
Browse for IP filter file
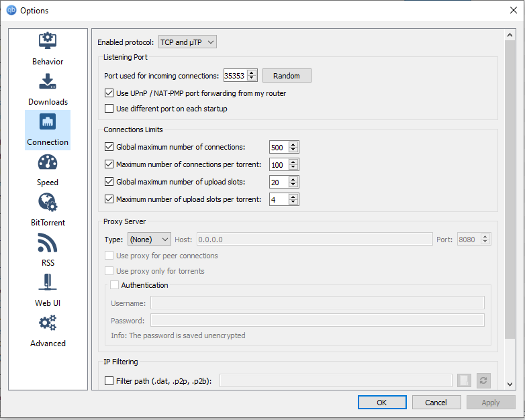click(x=464, y=380)
